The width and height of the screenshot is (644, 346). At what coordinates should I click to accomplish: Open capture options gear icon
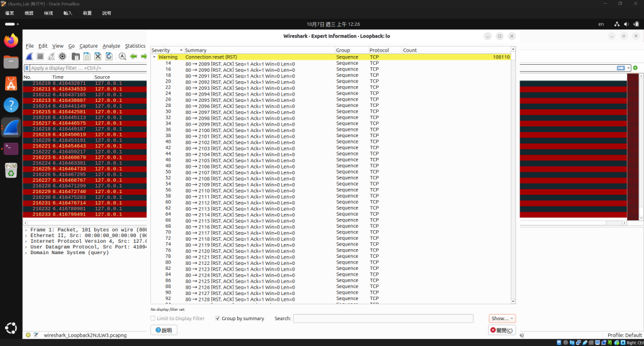pyautogui.click(x=62, y=56)
